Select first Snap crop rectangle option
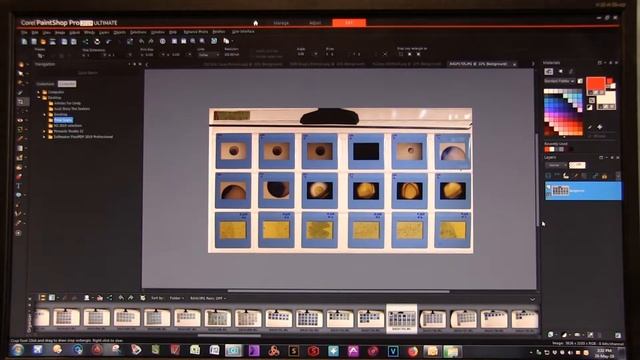This screenshot has height=360, width=640. [400, 54]
